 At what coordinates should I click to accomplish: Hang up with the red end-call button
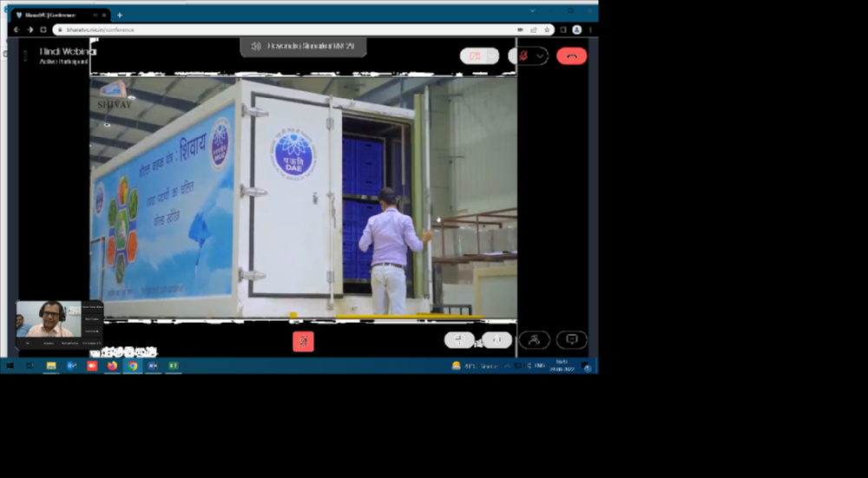(572, 56)
